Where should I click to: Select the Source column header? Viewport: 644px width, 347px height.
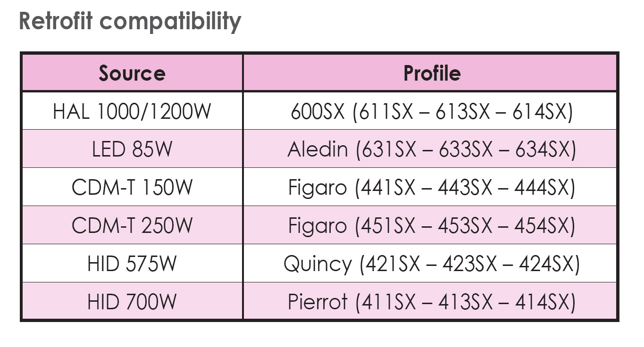pyautogui.click(x=132, y=74)
